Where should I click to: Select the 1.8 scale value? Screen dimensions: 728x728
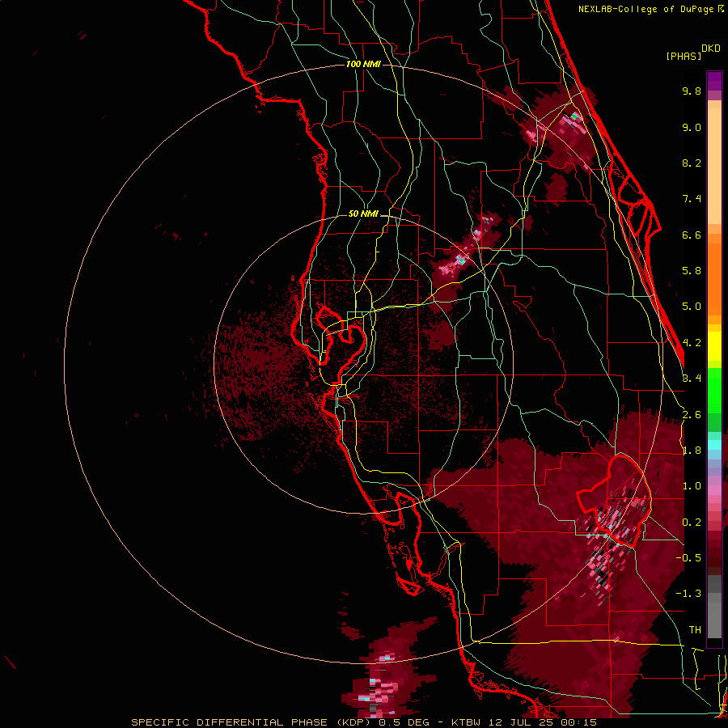point(692,451)
